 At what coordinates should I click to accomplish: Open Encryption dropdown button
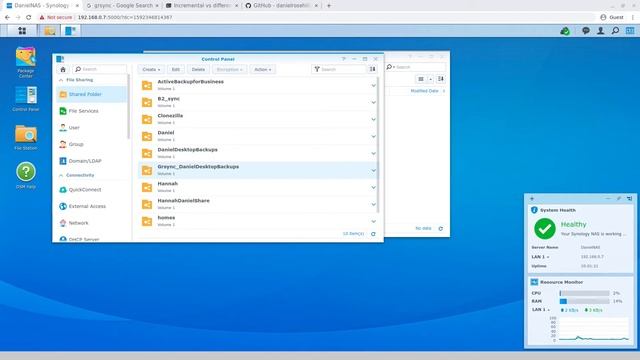click(229, 69)
